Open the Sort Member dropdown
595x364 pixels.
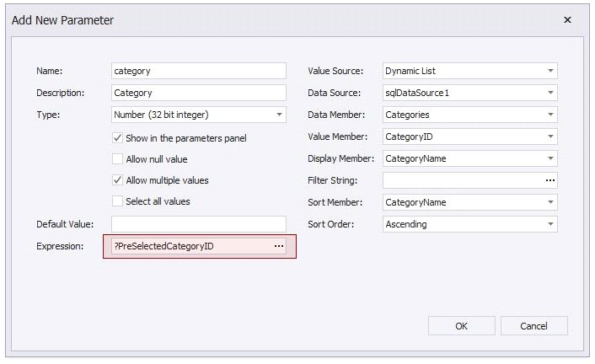[549, 202]
